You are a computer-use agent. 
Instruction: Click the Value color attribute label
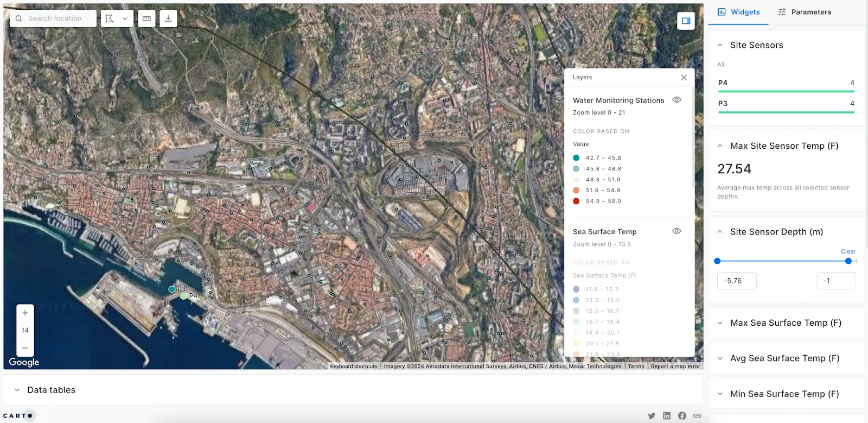pos(580,144)
